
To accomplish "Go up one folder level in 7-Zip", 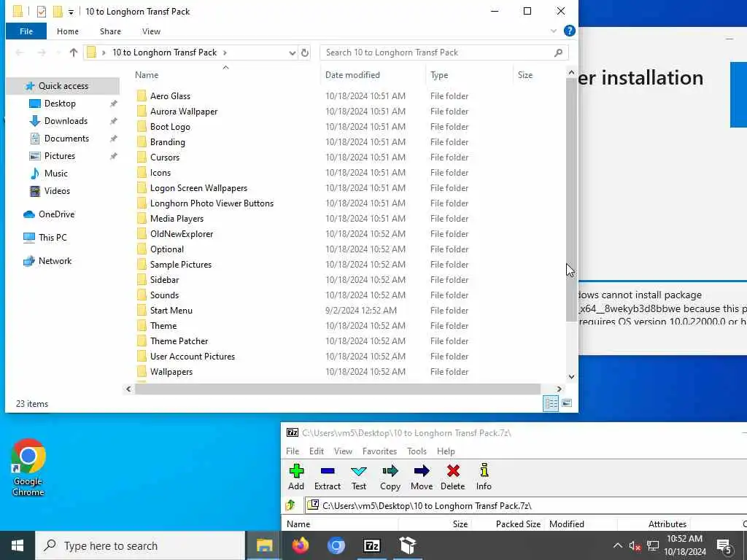I will click(290, 505).
